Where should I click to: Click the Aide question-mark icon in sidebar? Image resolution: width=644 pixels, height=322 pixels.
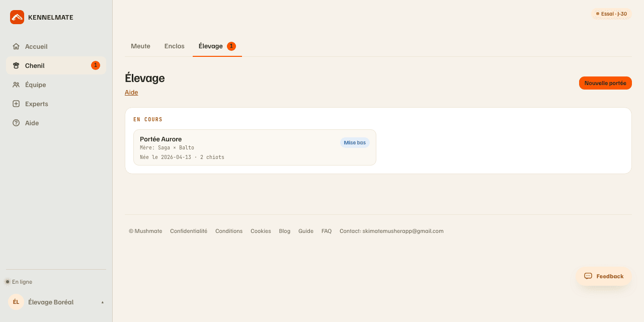pos(16,123)
